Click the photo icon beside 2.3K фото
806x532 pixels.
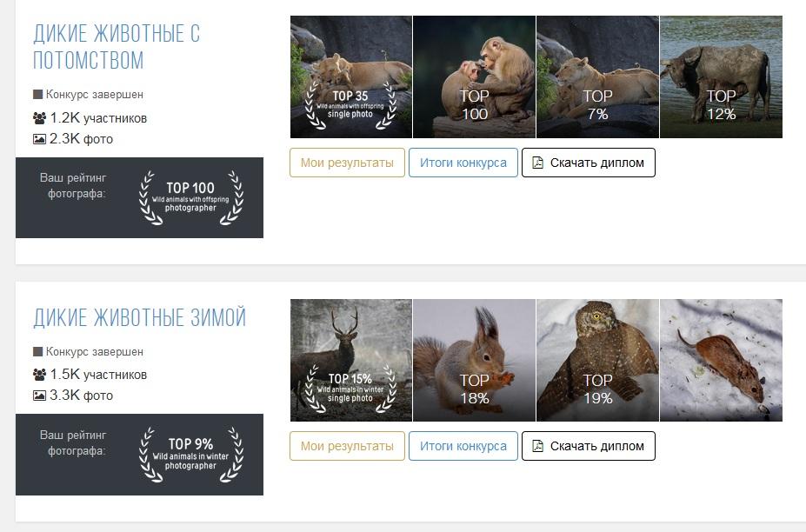click(40, 139)
